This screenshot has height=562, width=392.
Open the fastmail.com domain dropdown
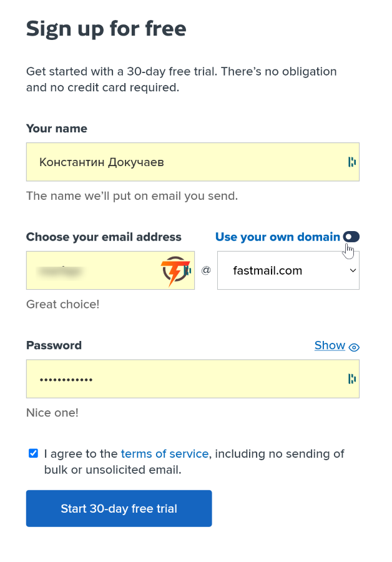pyautogui.click(x=288, y=270)
